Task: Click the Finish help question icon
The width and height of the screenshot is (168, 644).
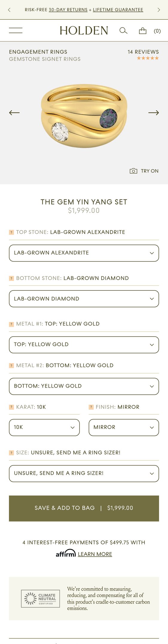Action: tap(91, 407)
